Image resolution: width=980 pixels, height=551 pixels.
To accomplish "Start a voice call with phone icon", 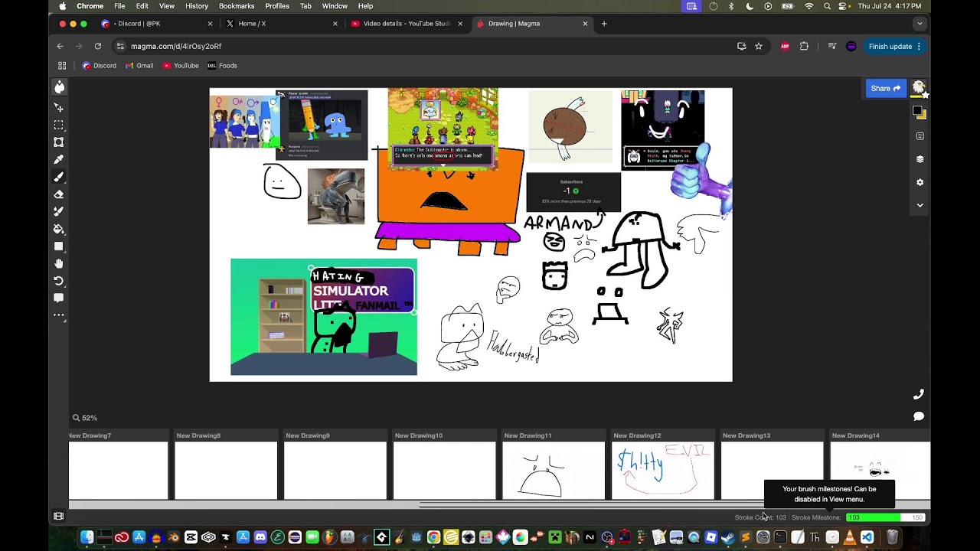I will [x=919, y=394].
